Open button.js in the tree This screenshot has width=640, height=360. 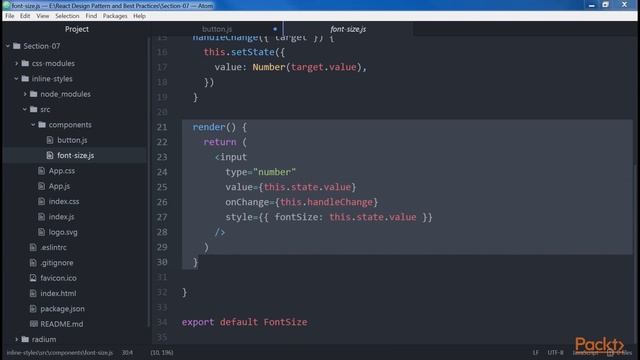[72, 140]
